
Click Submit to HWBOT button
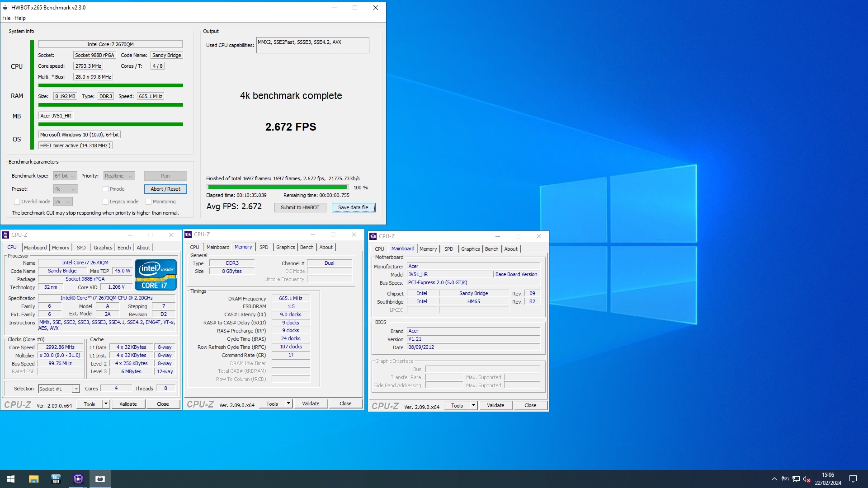point(300,208)
